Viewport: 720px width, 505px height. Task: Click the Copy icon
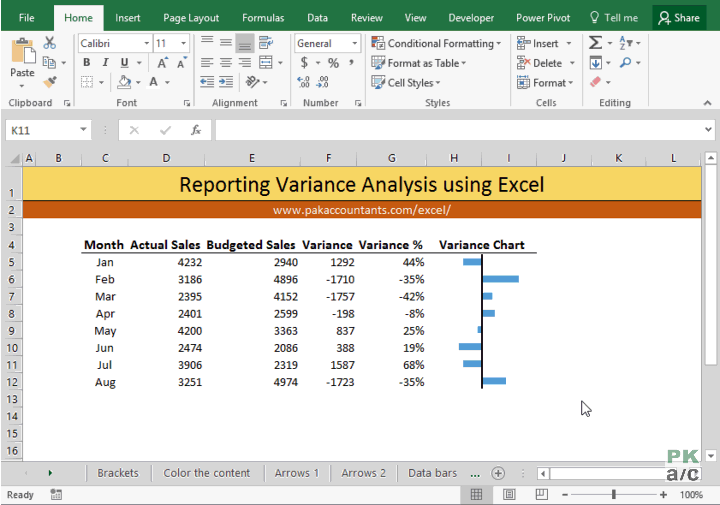(x=49, y=62)
